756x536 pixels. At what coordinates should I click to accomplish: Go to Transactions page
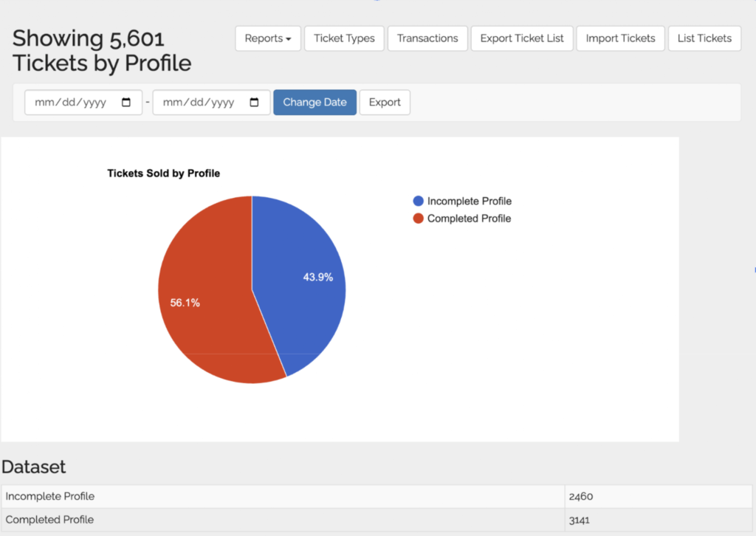(427, 38)
